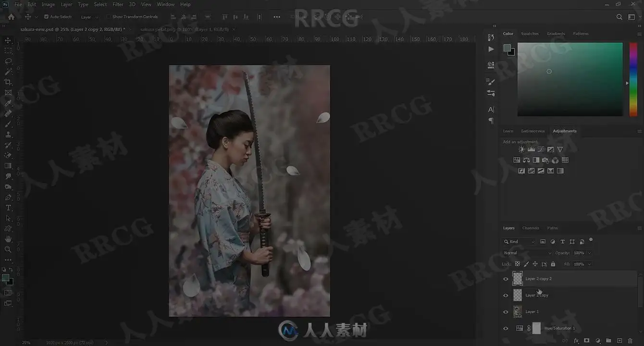This screenshot has width=644, height=346.
Task: Select the Zoom tool in the toolbar
Action: [x=8, y=249]
